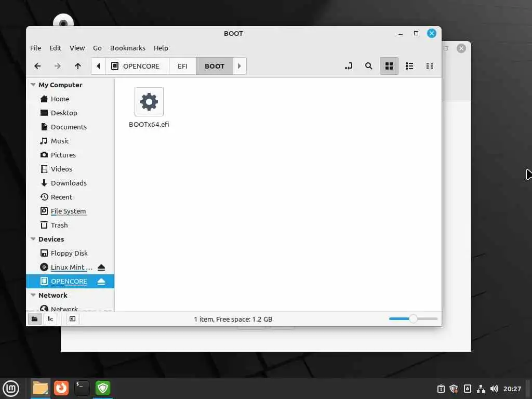The width and height of the screenshot is (532, 399).
Task: Open the View menu
Action: tap(77, 48)
